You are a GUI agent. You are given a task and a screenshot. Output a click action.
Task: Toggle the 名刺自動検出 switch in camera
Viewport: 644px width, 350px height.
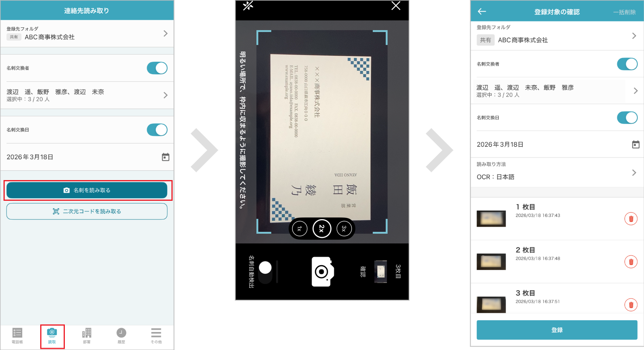pos(265,271)
